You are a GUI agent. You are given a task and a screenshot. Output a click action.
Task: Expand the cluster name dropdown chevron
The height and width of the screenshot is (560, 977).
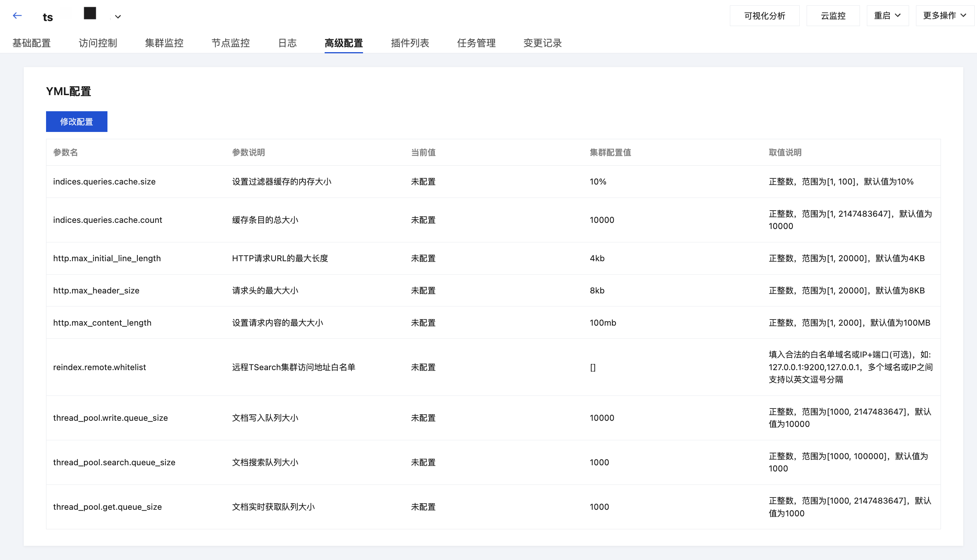(x=118, y=16)
